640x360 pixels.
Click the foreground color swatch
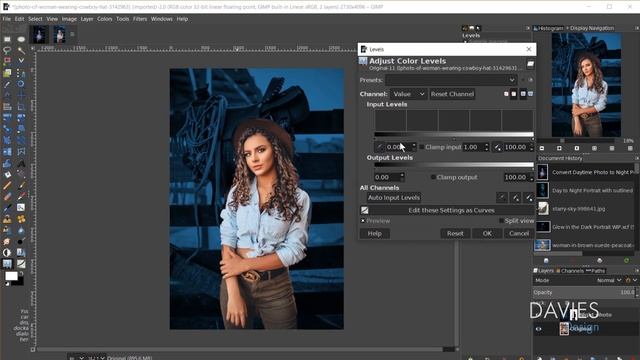pos(11,276)
